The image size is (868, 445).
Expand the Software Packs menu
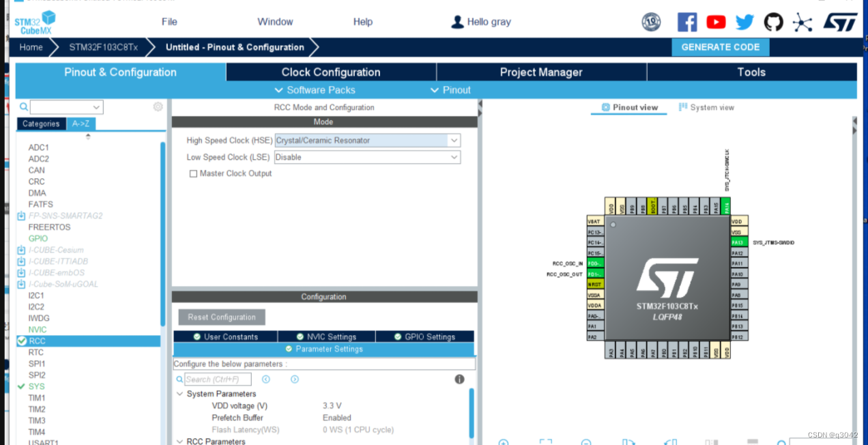[315, 90]
